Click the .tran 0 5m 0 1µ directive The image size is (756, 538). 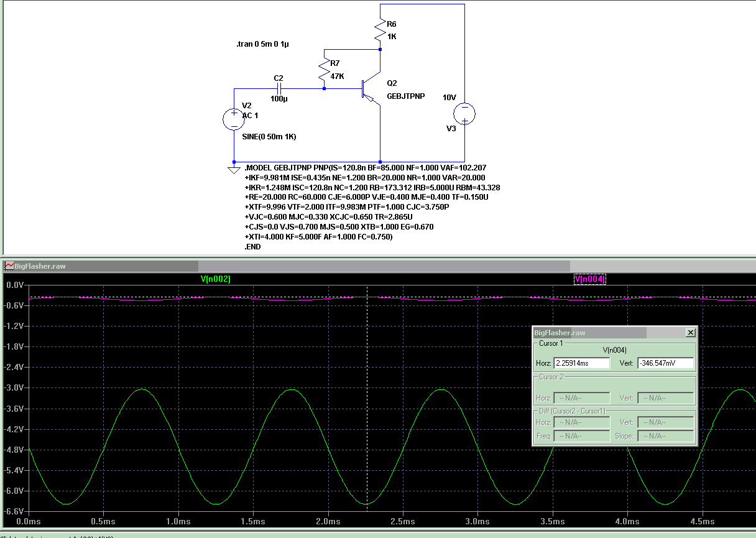click(262, 45)
